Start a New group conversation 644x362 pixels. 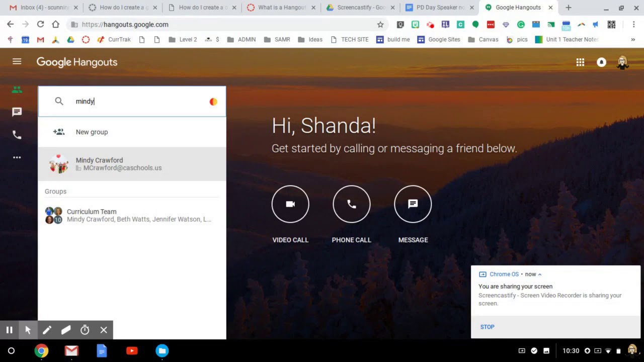pos(132,132)
